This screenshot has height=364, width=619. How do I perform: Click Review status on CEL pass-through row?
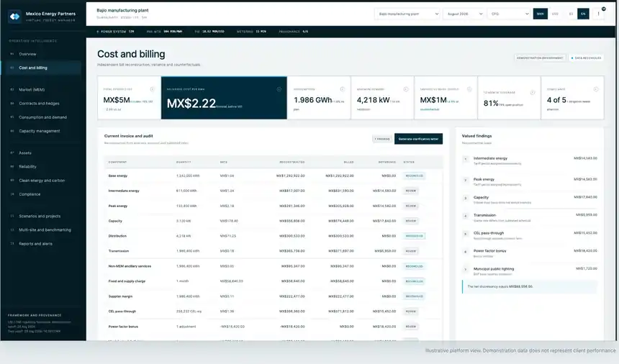pos(411,311)
